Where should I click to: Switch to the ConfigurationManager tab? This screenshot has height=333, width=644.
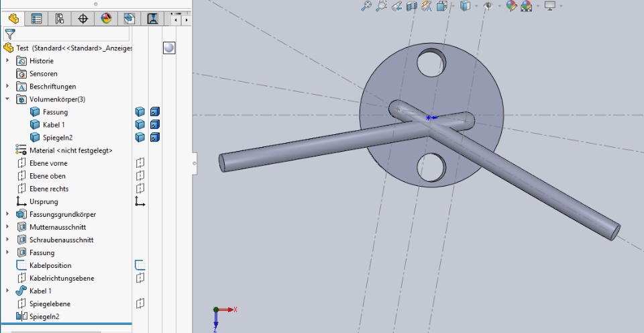[x=60, y=19]
